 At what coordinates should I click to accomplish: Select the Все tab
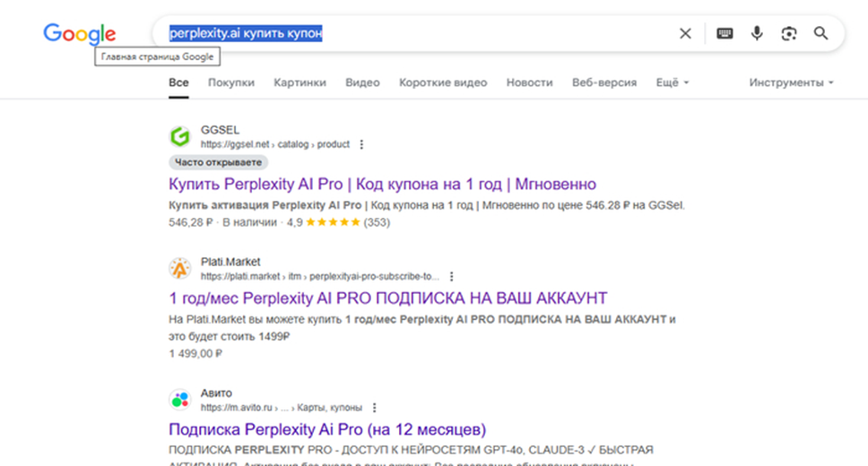point(178,82)
